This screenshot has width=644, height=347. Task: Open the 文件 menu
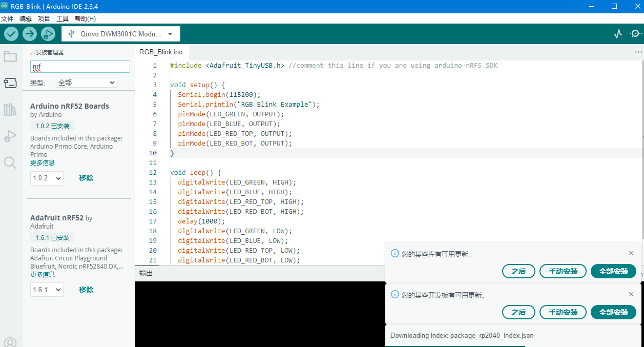click(7, 18)
